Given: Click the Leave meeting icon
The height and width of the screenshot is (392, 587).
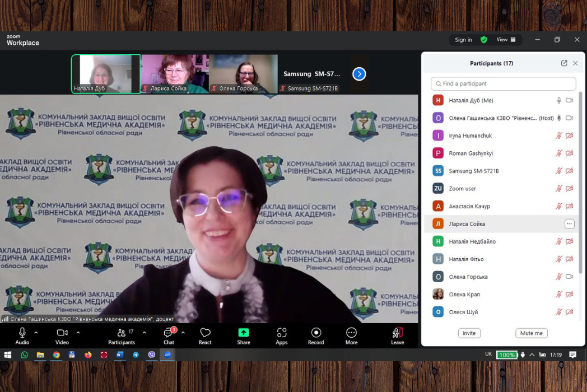Looking at the screenshot, I should pyautogui.click(x=397, y=333).
